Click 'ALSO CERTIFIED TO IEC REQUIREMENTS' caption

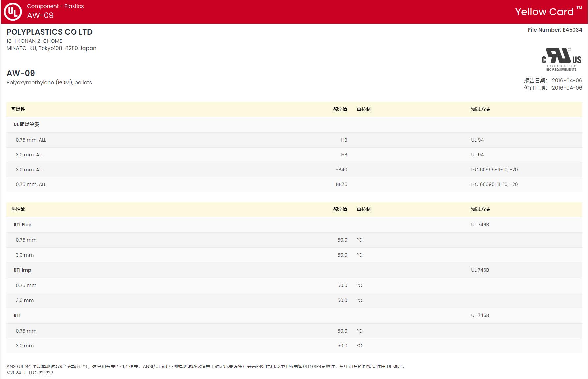[562, 68]
